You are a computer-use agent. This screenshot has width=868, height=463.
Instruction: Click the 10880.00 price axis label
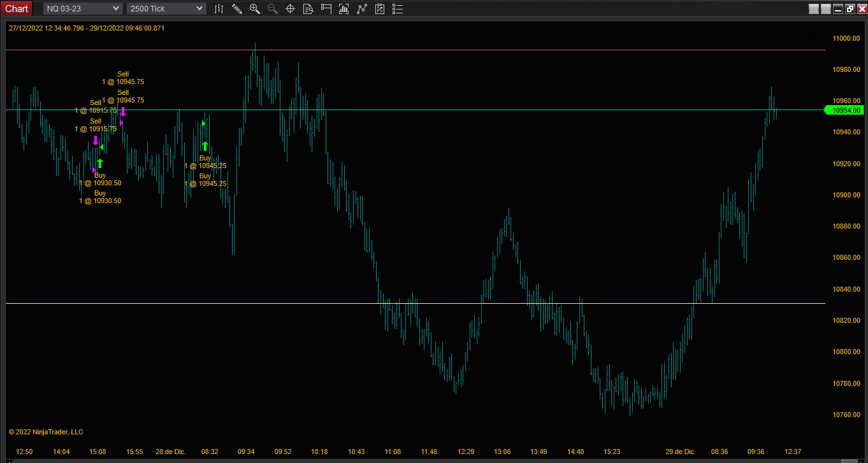pos(846,226)
